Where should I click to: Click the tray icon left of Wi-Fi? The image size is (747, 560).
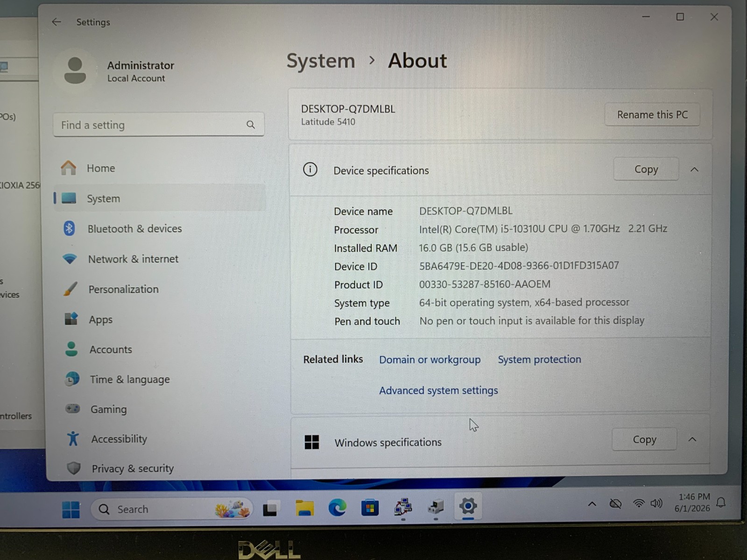click(616, 504)
